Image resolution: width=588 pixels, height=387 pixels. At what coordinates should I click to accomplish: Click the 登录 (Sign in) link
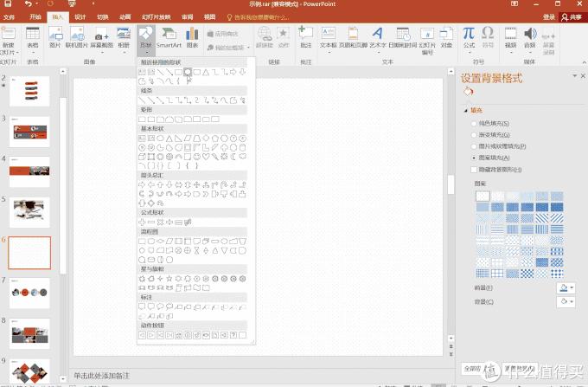pyautogui.click(x=548, y=17)
